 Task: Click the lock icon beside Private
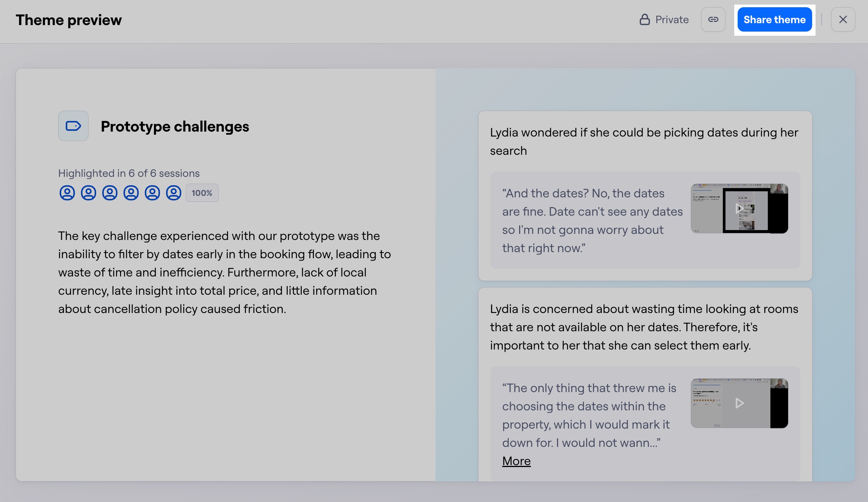[644, 19]
